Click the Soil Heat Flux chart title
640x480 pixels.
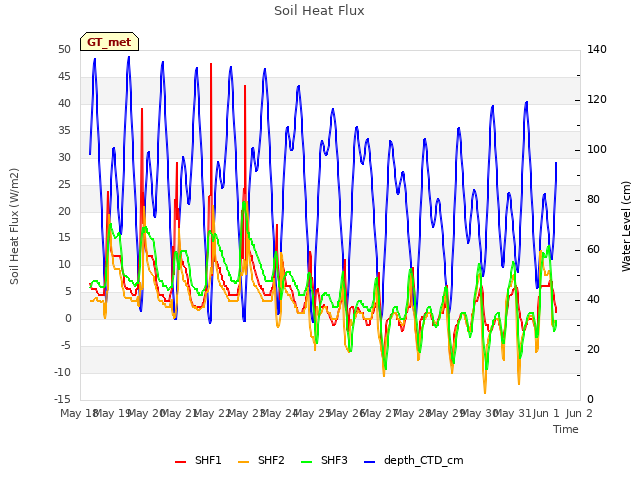pos(319,11)
